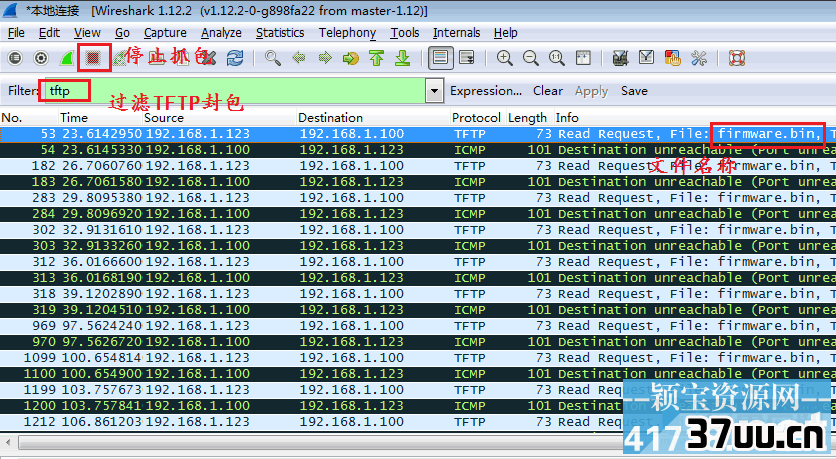Select packet number 1099
836x459 pixels.
click(418, 358)
